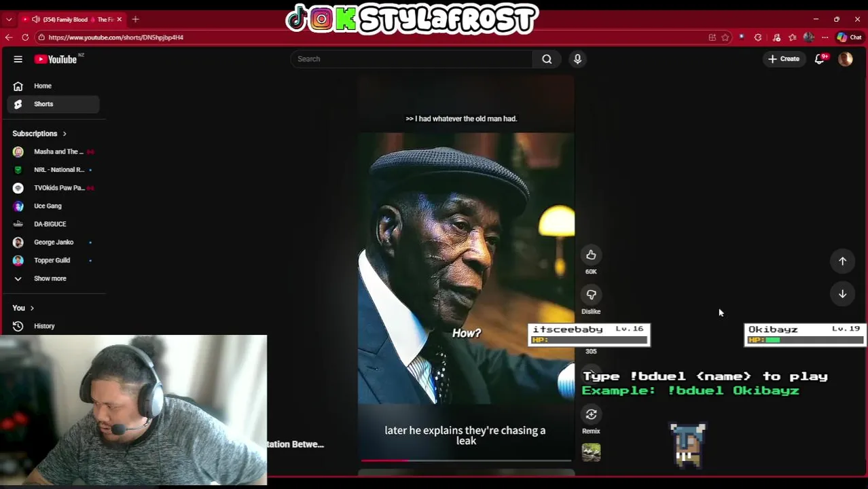The width and height of the screenshot is (868, 489).
Task: Click inside the YouTube search field
Action: tap(412, 59)
